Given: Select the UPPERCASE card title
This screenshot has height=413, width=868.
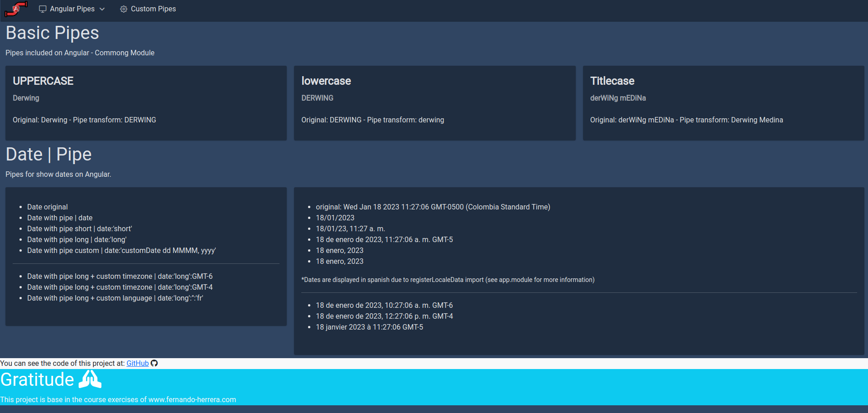Looking at the screenshot, I should click(43, 81).
